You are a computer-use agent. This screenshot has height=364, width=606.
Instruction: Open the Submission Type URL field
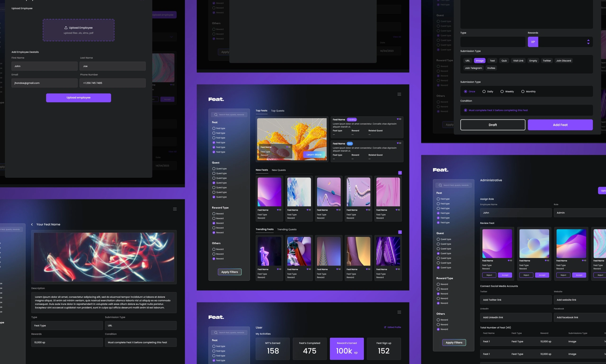click(141, 325)
